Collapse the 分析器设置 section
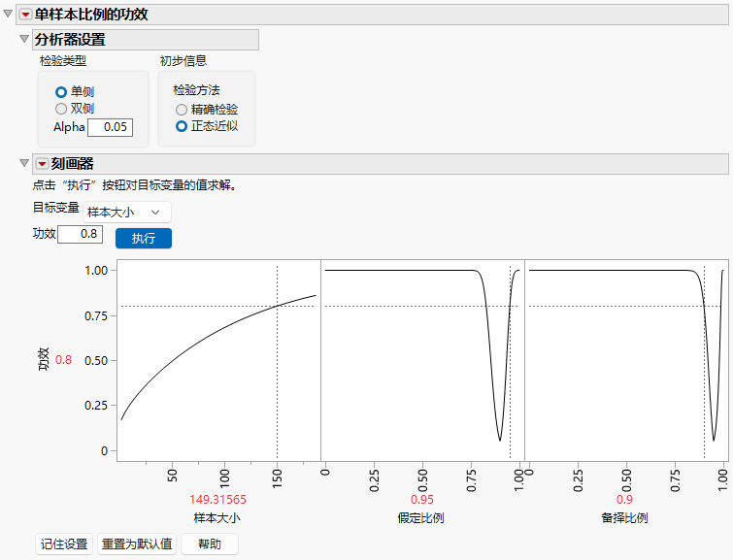 24,39
